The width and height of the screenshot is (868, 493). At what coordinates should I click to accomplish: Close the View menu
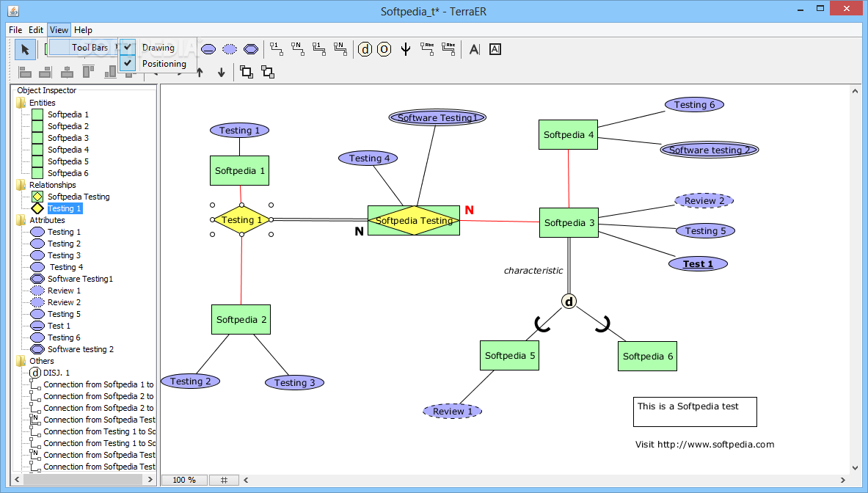59,30
